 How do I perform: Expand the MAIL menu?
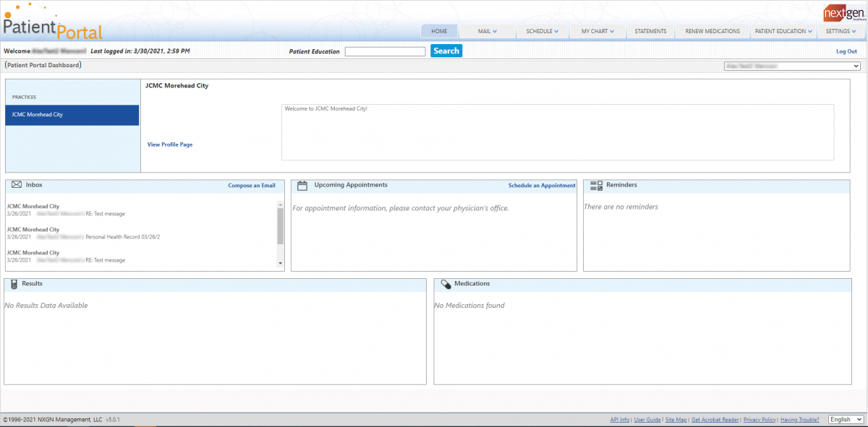click(487, 31)
